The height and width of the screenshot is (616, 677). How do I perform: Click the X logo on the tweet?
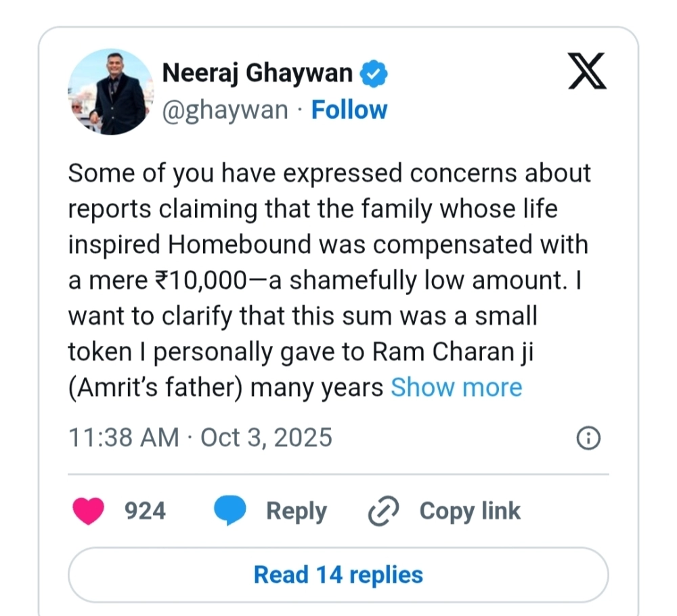(x=587, y=72)
